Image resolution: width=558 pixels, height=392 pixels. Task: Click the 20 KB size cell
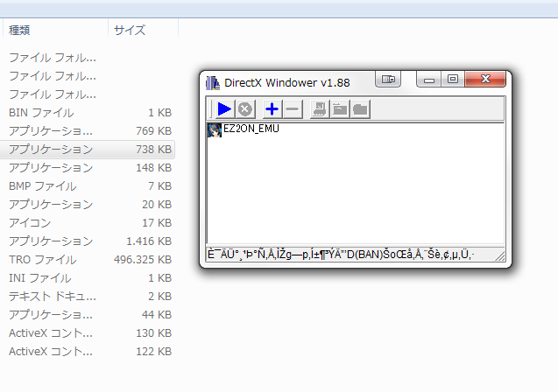157,205
